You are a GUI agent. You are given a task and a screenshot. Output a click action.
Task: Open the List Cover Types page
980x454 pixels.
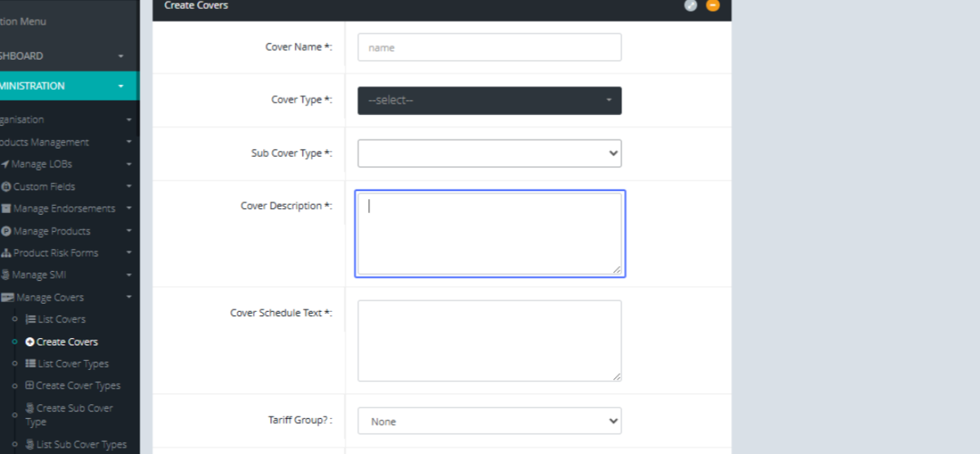(x=72, y=364)
